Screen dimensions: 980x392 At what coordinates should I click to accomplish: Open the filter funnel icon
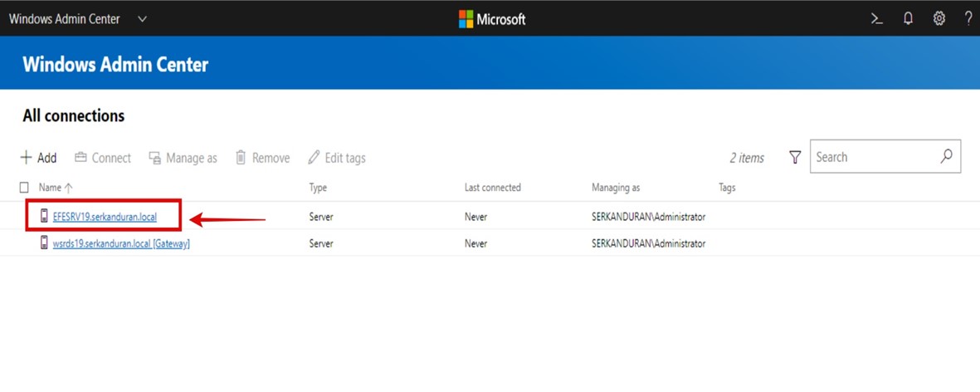click(x=795, y=158)
